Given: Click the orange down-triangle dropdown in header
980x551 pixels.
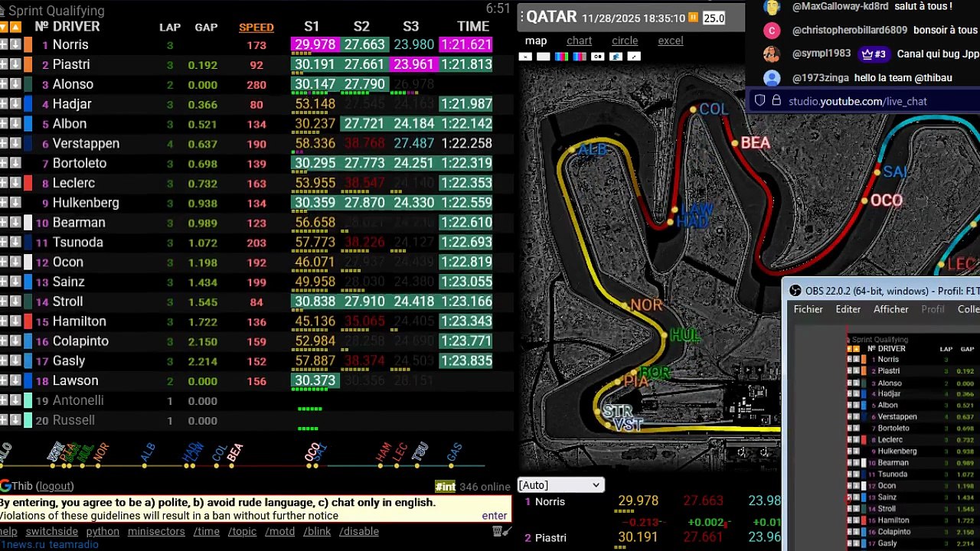Looking at the screenshot, I should pos(3,27).
